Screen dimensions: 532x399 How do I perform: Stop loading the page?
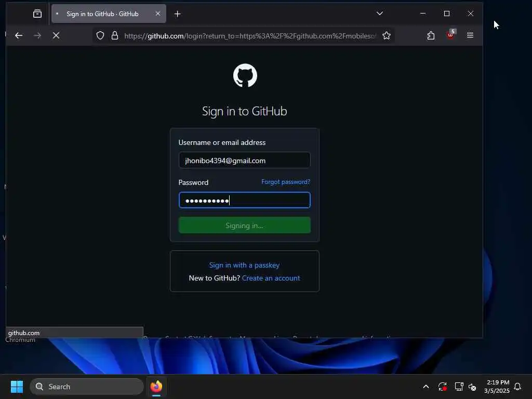click(x=56, y=35)
